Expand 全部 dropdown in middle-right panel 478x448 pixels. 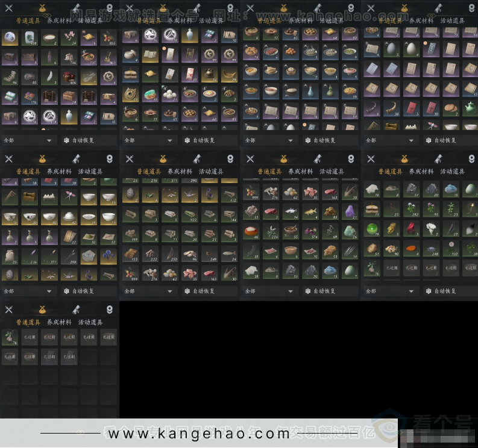[x=389, y=291]
